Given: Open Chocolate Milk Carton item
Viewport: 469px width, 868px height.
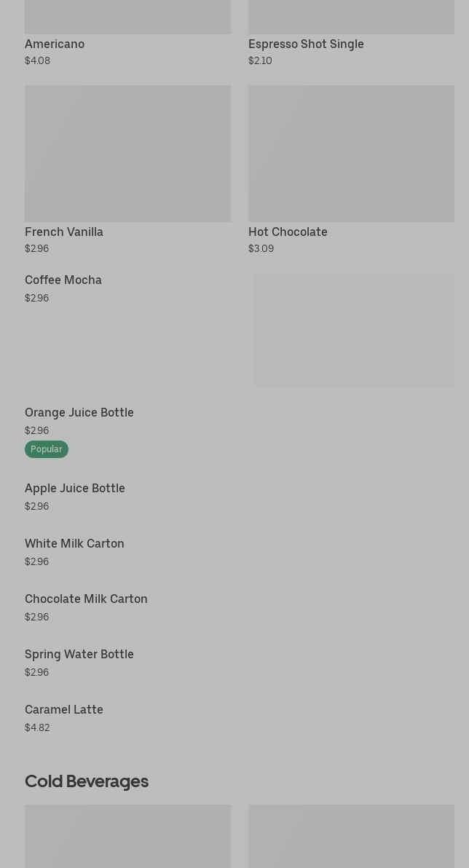Looking at the screenshot, I should pyautogui.click(x=86, y=599).
